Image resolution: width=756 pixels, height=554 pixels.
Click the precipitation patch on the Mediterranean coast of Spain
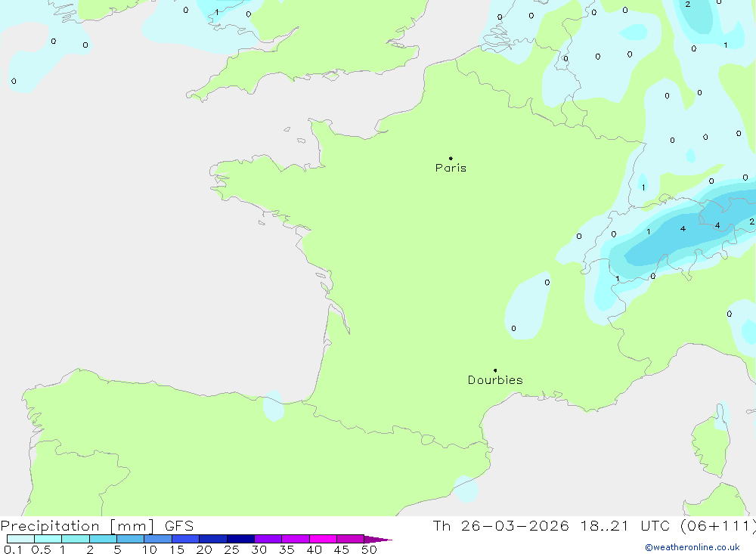pos(466,488)
